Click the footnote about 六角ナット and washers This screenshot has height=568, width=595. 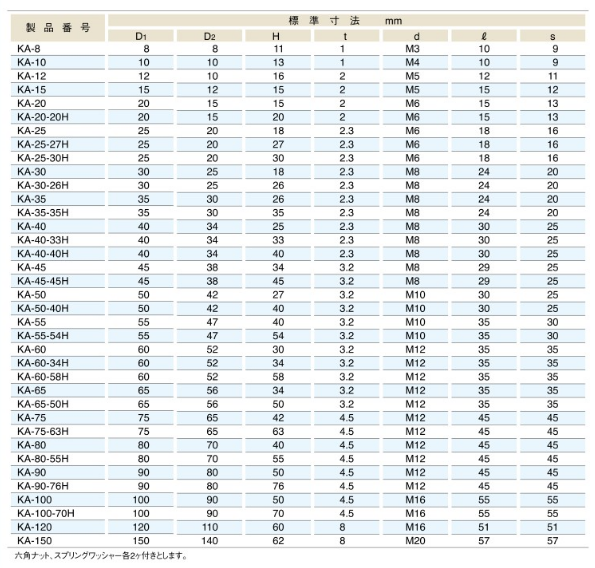tap(101, 556)
